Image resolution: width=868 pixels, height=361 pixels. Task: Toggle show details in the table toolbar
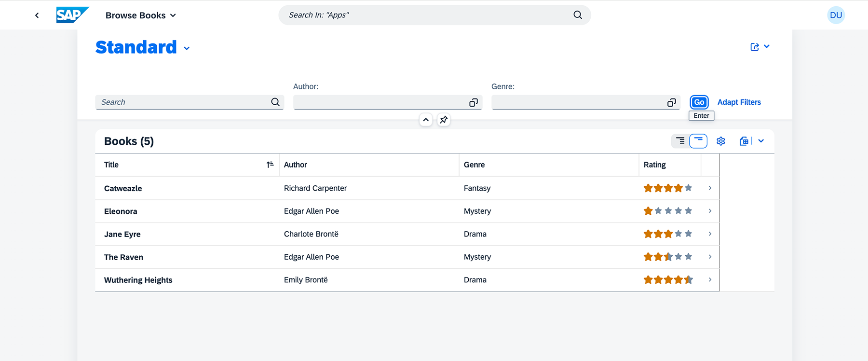(x=680, y=141)
